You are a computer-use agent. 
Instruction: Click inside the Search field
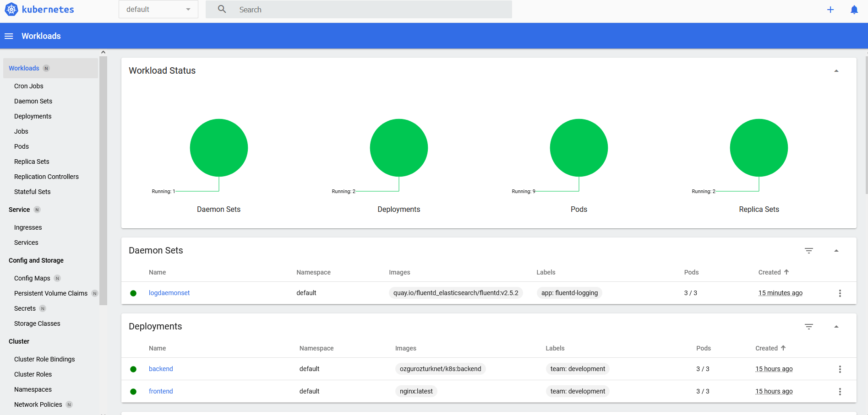357,9
